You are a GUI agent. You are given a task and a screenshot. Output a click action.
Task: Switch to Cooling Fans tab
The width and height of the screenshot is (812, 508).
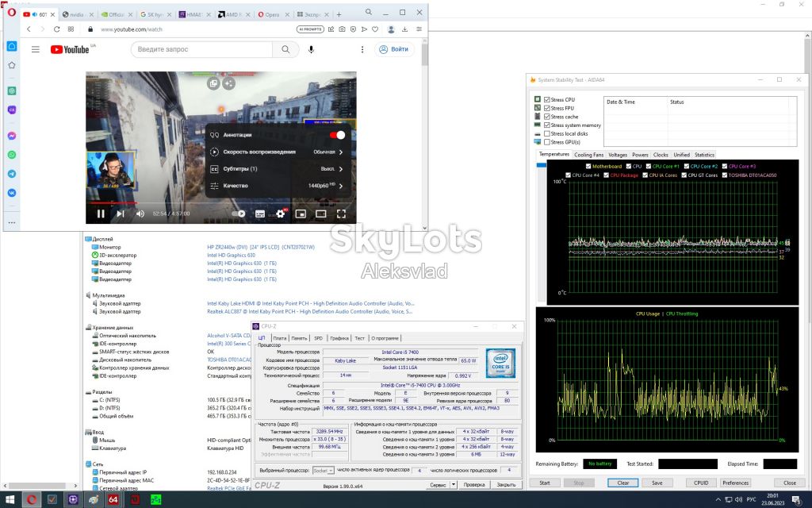point(589,155)
